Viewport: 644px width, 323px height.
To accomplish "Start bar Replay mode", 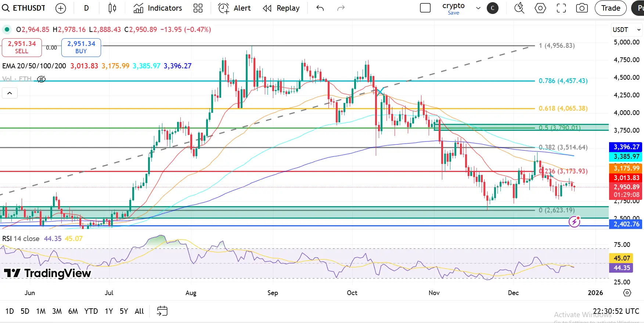I will click(x=281, y=8).
